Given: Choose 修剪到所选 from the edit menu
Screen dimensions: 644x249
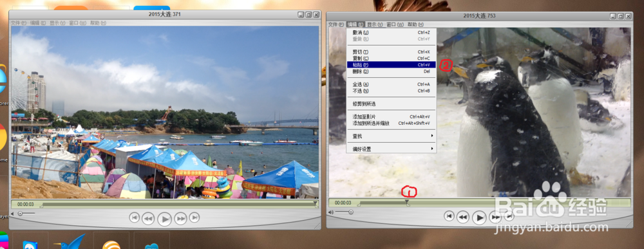Looking at the screenshot, I should [x=392, y=104].
